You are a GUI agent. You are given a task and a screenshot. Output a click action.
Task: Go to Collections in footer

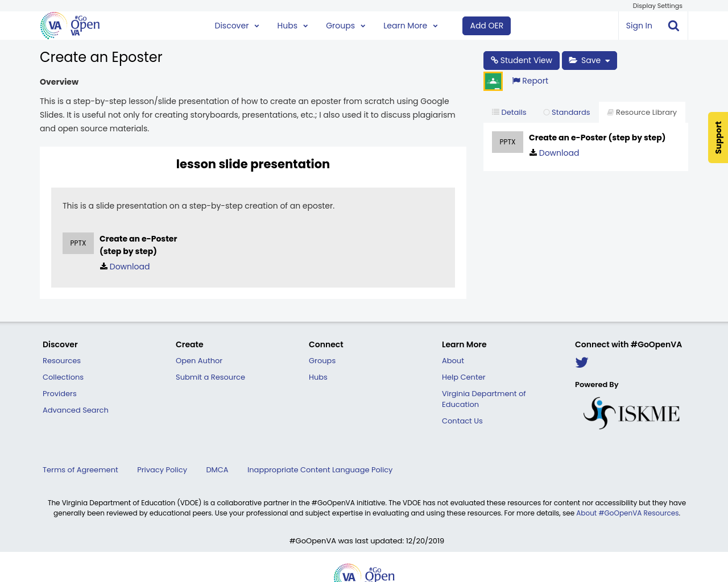pos(63,377)
